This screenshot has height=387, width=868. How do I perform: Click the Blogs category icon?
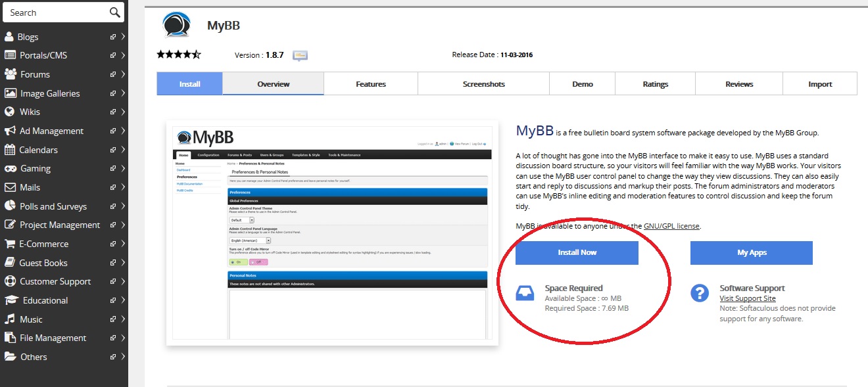point(9,37)
